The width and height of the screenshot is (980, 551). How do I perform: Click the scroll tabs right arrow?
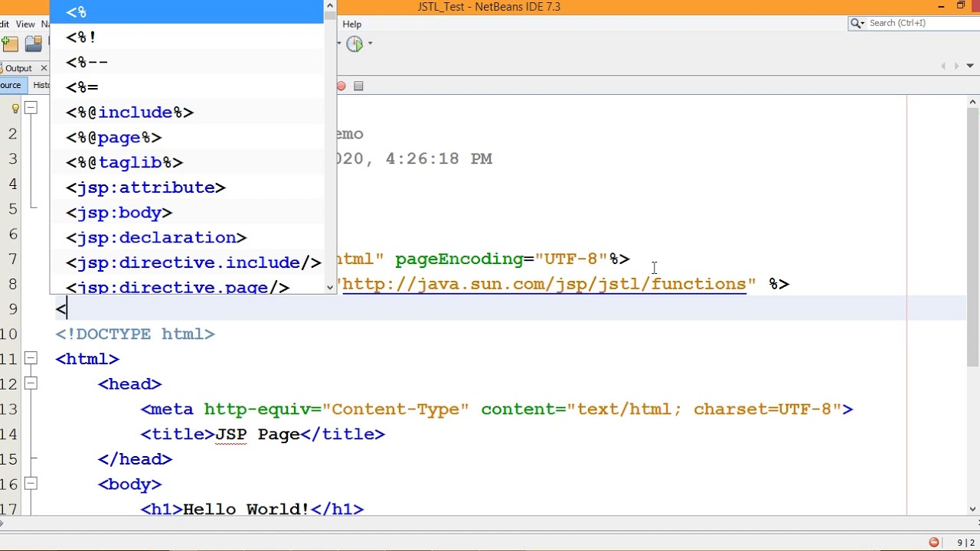point(955,67)
